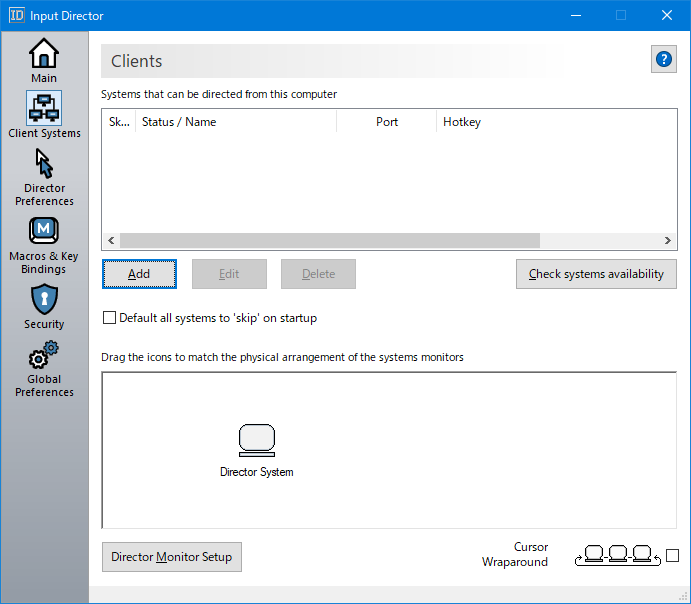The height and width of the screenshot is (604, 691).
Task: Enable Default all systems to skip checkbox
Action: (110, 318)
